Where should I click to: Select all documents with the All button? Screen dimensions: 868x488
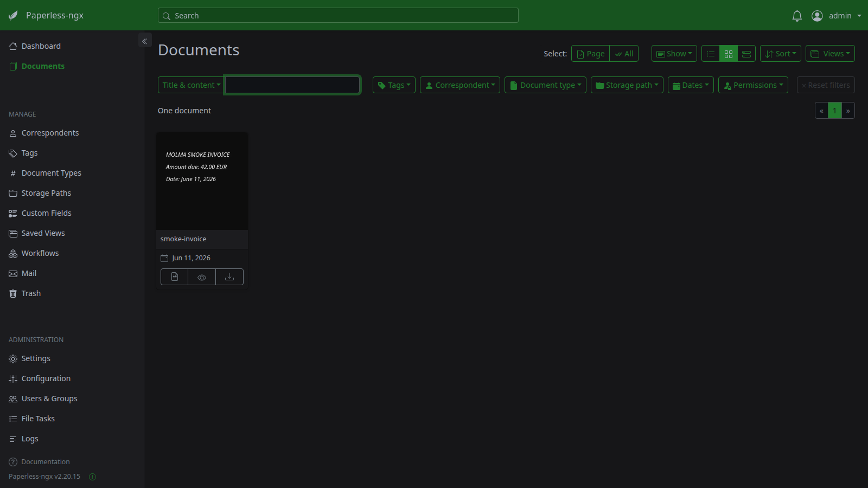pyautogui.click(x=624, y=54)
